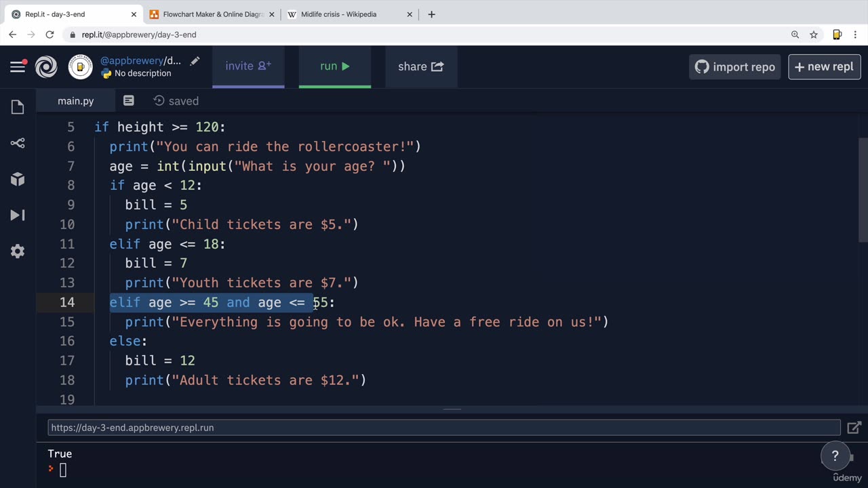Click the Repl.it spiral logo
The width and height of the screenshot is (868, 488).
pos(46,66)
